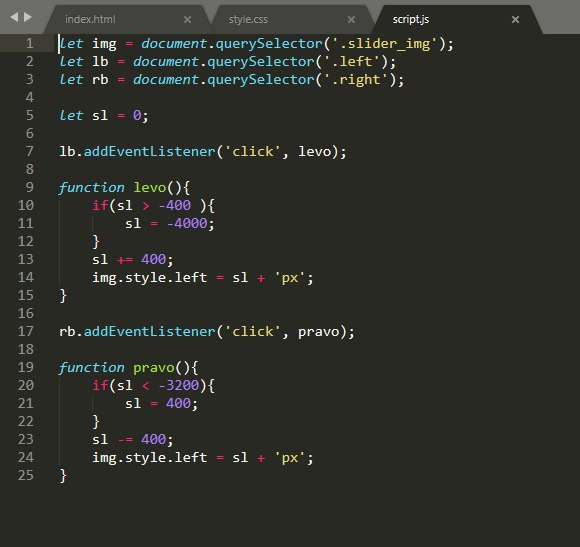The height and width of the screenshot is (547, 580).
Task: Close the style.css tab
Action: coord(351,19)
